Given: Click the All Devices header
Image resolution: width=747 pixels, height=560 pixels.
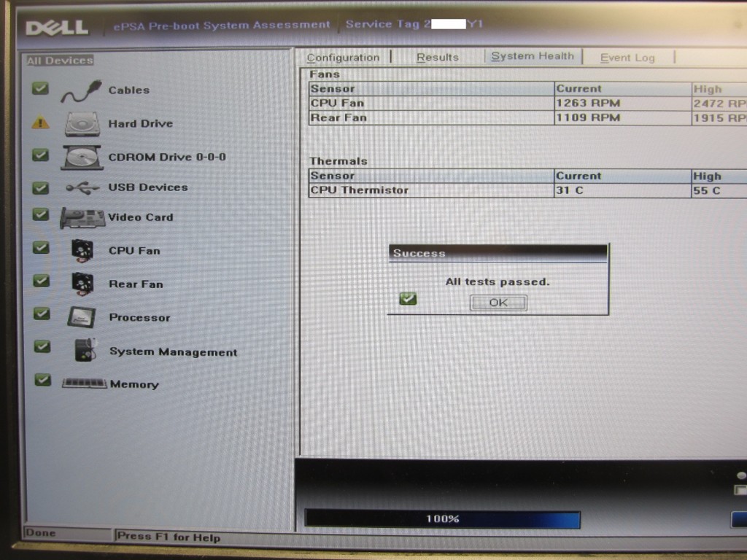Looking at the screenshot, I should click(x=60, y=61).
